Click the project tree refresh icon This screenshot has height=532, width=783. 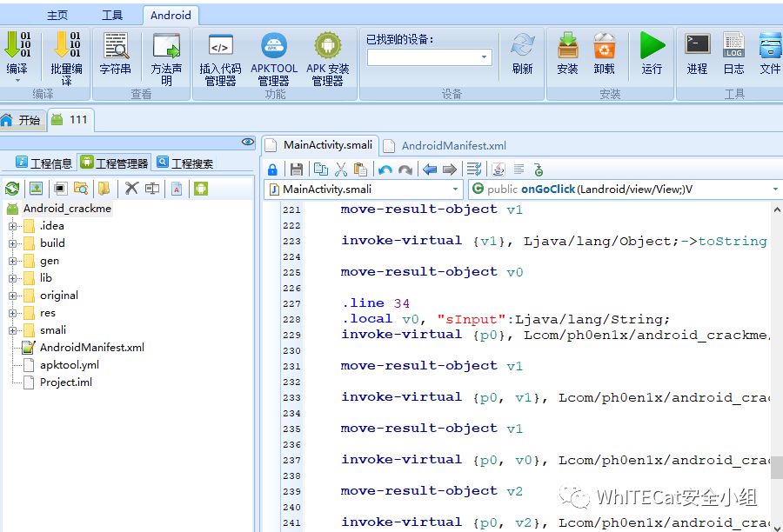(12, 189)
